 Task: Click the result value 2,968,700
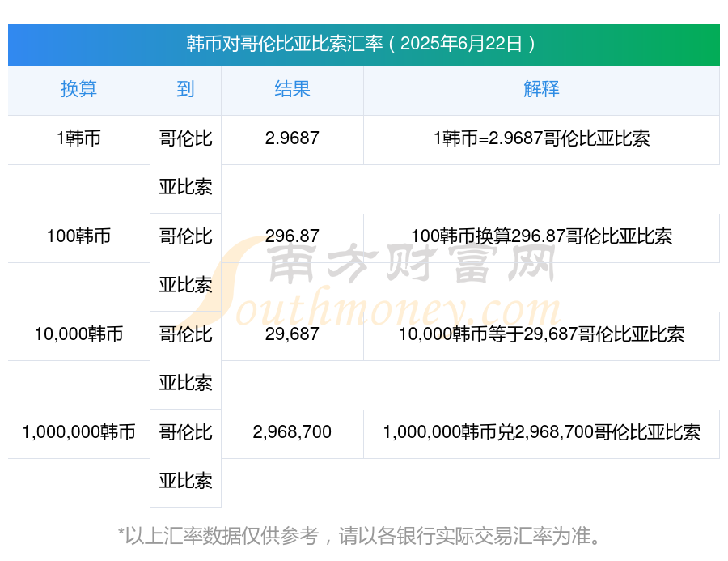292,432
